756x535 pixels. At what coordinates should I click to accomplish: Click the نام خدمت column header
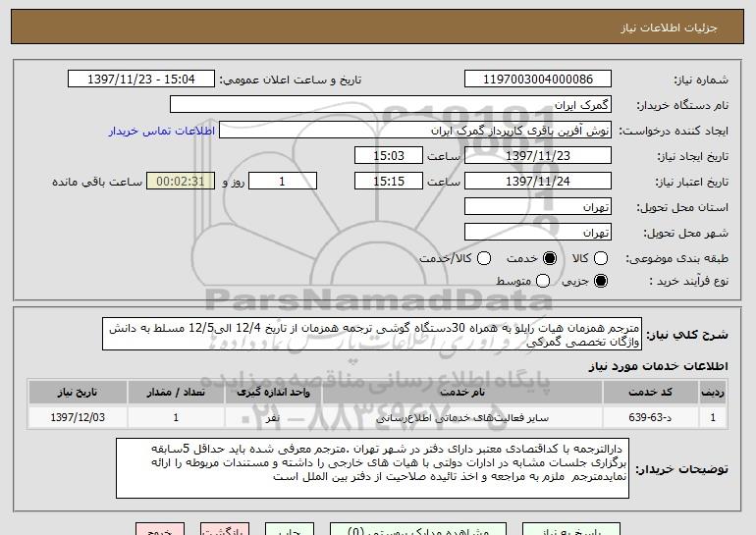(462, 393)
